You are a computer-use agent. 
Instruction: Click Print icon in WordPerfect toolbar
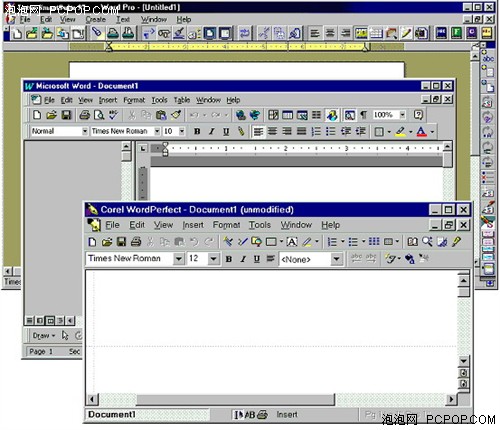click(x=136, y=242)
